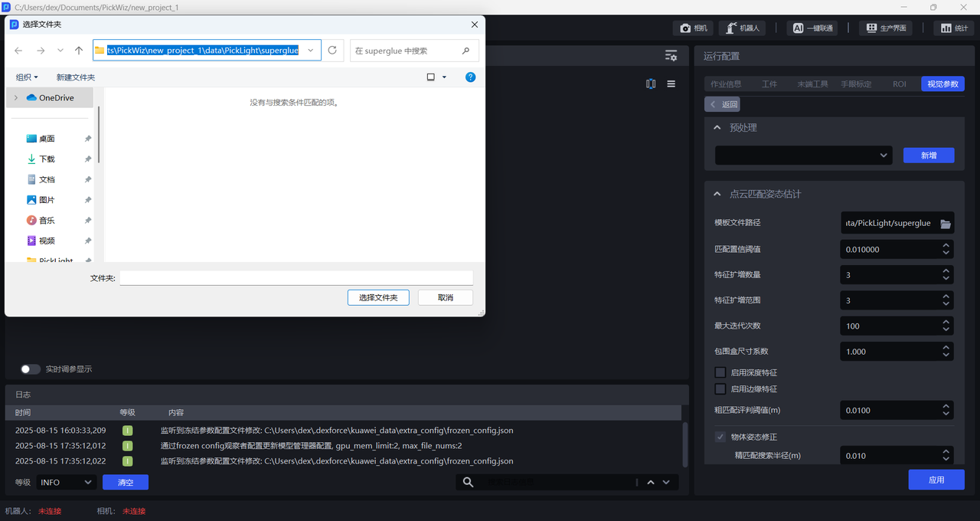Open the robot panel in top toolbar
Viewport: 980px width, 521px height.
pyautogui.click(x=743, y=28)
